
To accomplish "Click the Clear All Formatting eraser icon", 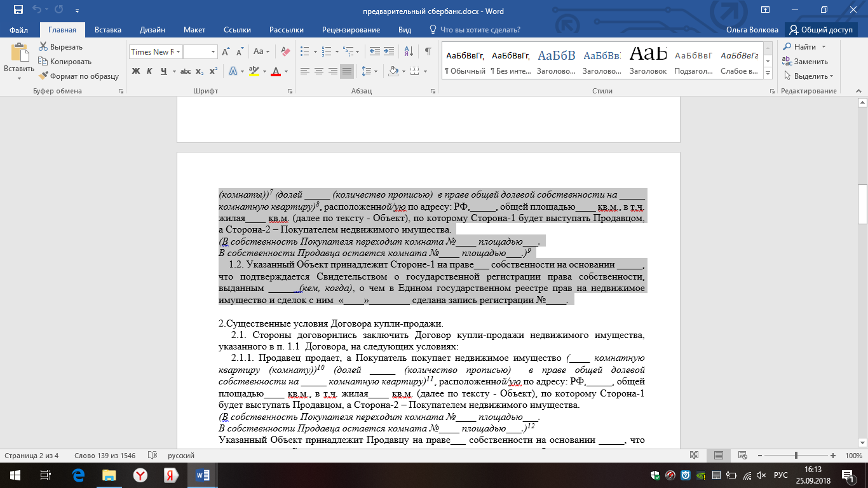I will pos(285,52).
